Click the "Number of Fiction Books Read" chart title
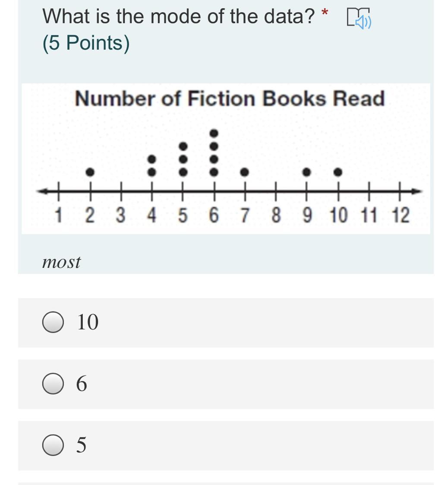Screen dimensions: 448x485 click(x=230, y=98)
